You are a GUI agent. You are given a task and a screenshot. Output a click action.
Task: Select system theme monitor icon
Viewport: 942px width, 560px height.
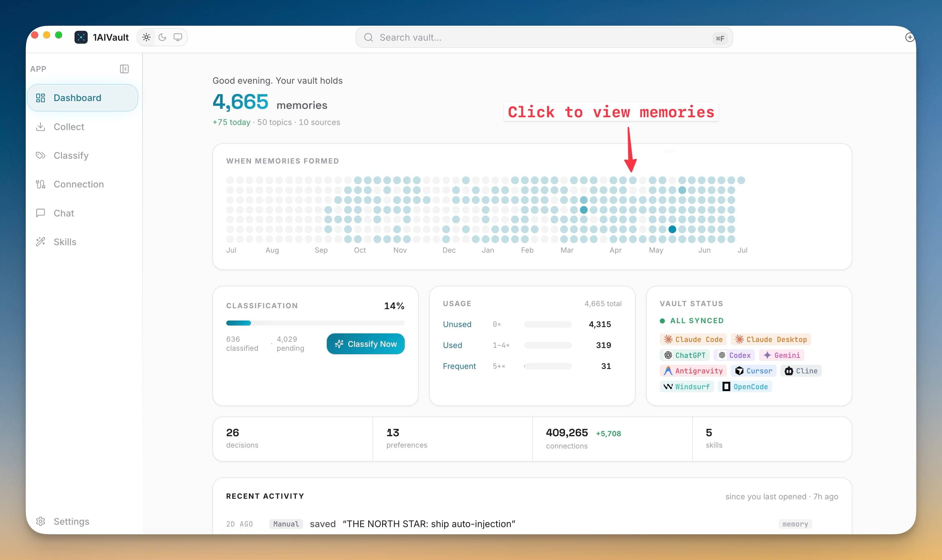coord(178,37)
